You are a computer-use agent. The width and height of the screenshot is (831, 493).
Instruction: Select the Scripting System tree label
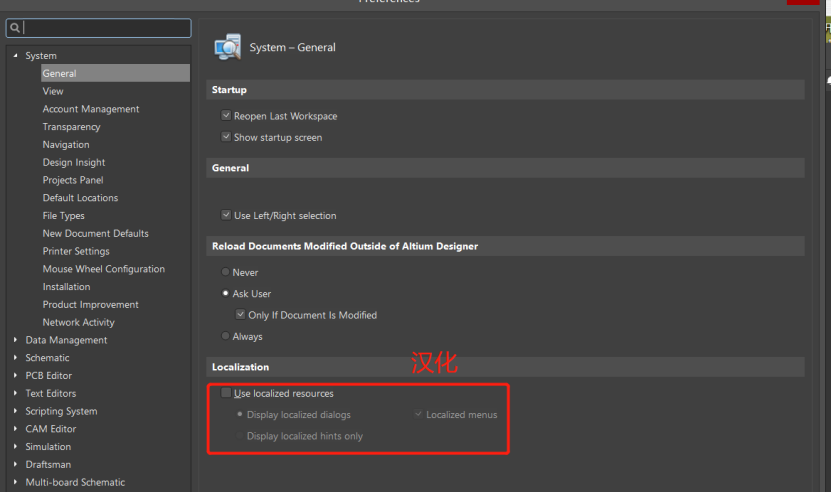[61, 411]
